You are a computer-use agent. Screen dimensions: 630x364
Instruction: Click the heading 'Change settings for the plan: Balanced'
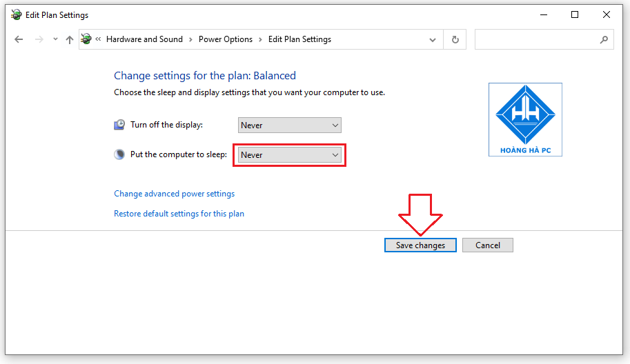205,75
